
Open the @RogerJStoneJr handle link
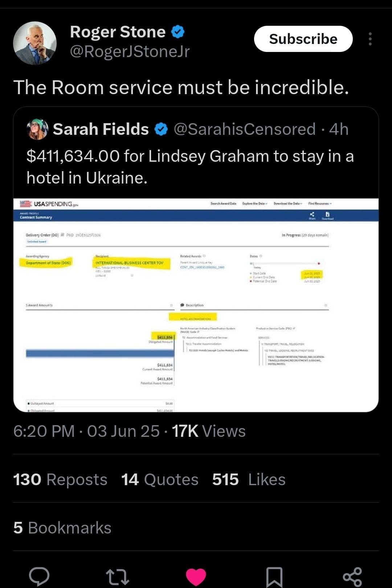pos(130,51)
